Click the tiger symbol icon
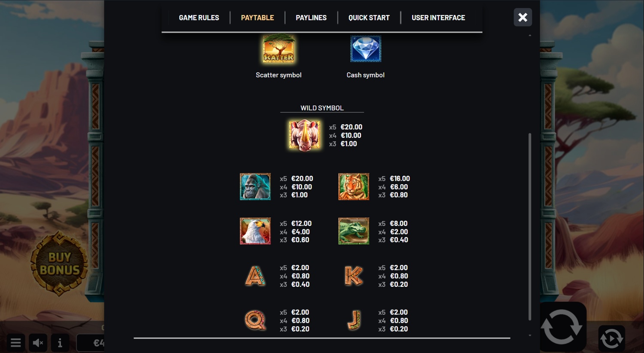Image resolution: width=644 pixels, height=353 pixels. coord(353,187)
